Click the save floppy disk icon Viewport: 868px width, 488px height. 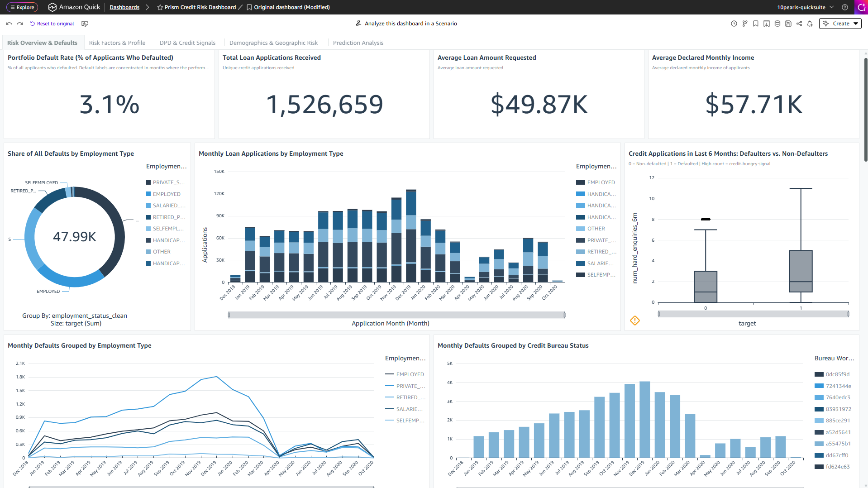788,24
